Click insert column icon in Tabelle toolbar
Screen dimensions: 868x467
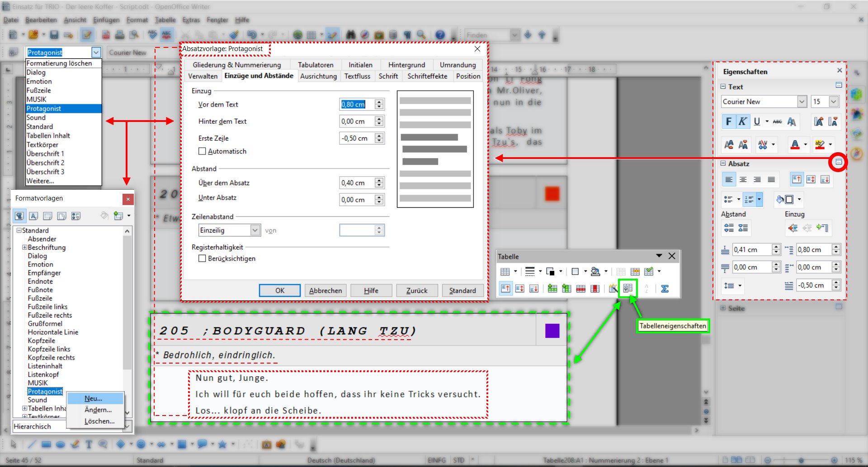tap(566, 289)
